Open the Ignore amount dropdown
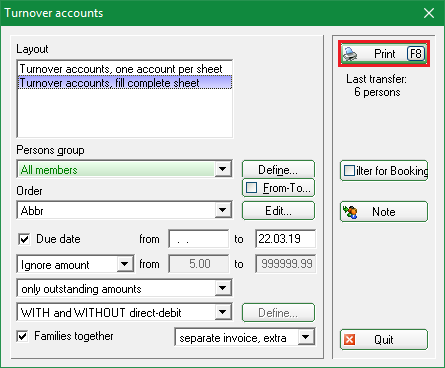Screen dimensions: 445x368 click(x=125, y=264)
